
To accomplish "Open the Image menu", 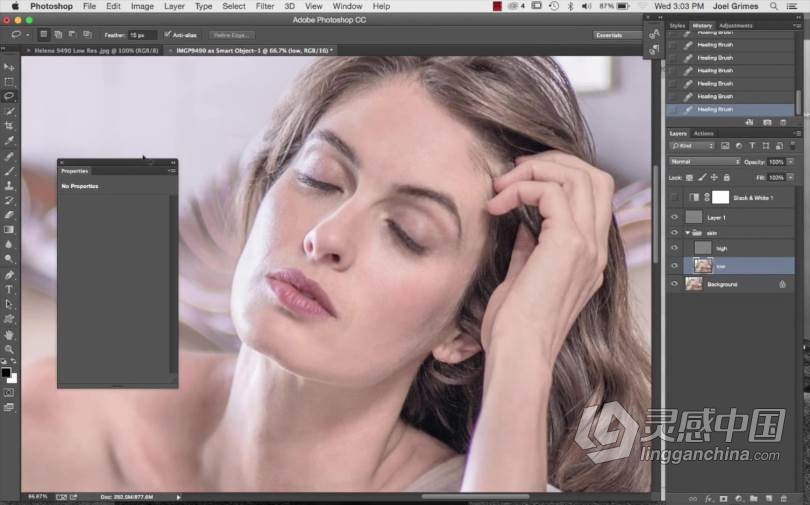I will tap(142, 6).
